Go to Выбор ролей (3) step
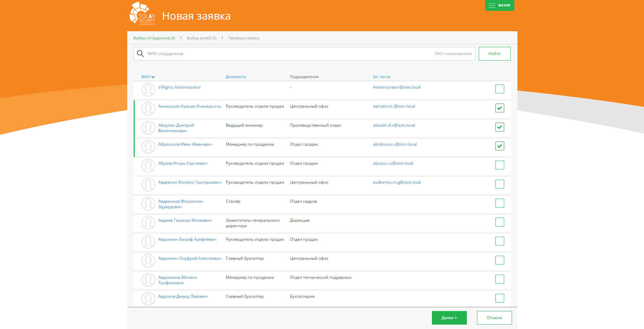Viewport: 644px width, 329px height. [202, 38]
